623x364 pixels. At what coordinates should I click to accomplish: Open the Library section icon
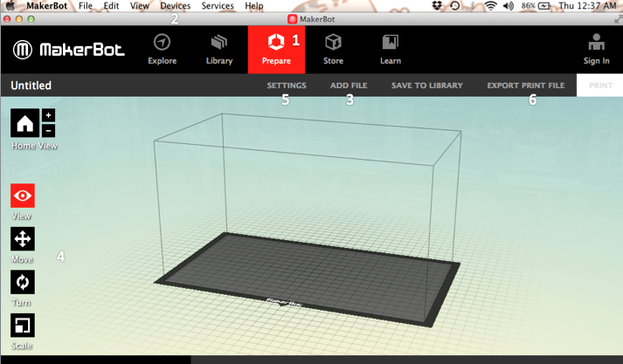click(219, 43)
